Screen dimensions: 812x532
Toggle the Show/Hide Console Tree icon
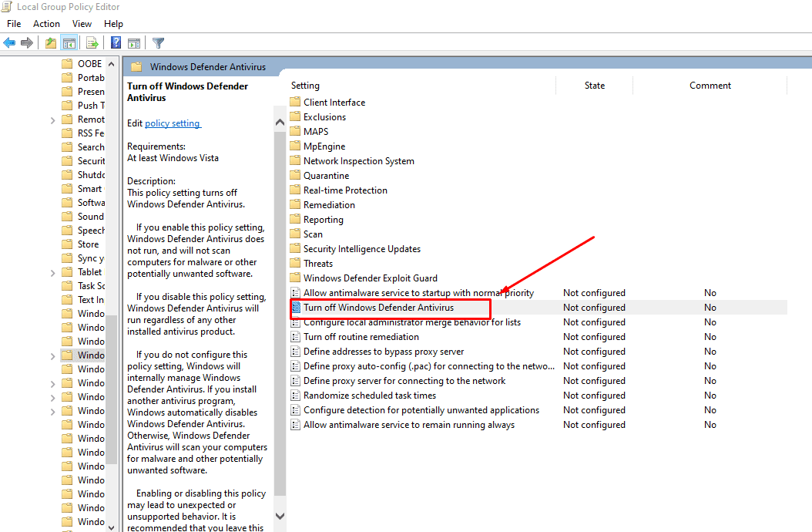[x=69, y=42]
